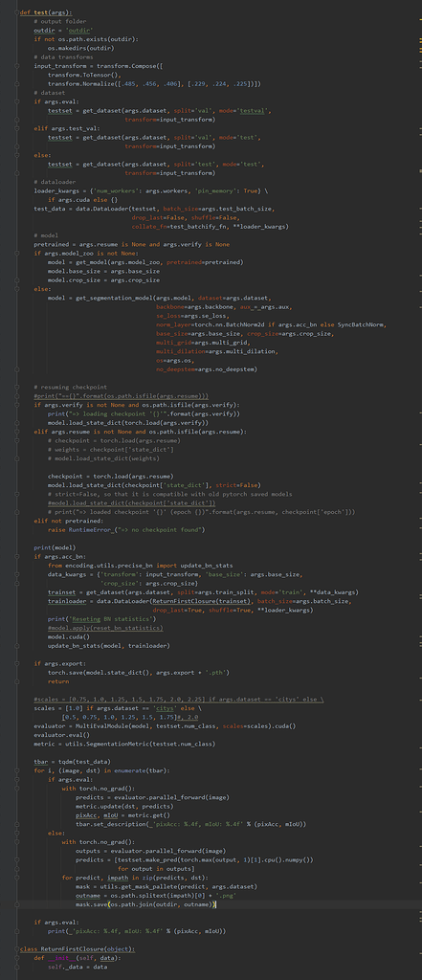Click the 'elif args.test_val:' line
Screen dimensions: 422x980
66,127
